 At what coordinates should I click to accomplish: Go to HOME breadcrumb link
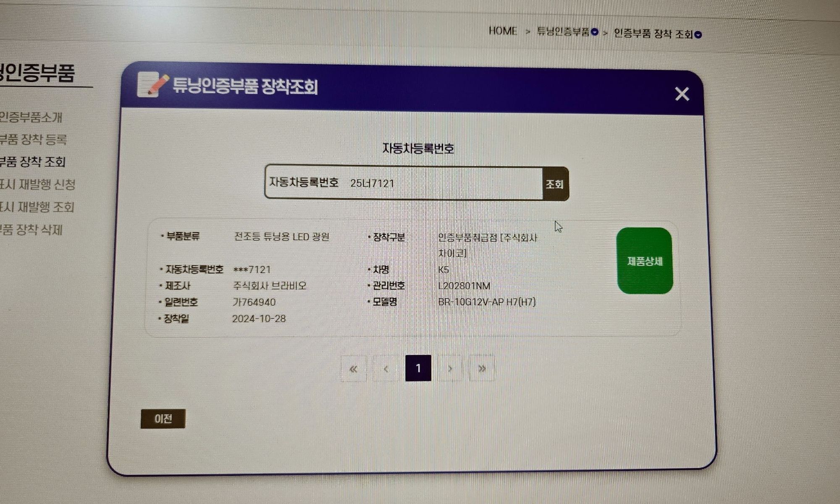tap(502, 31)
